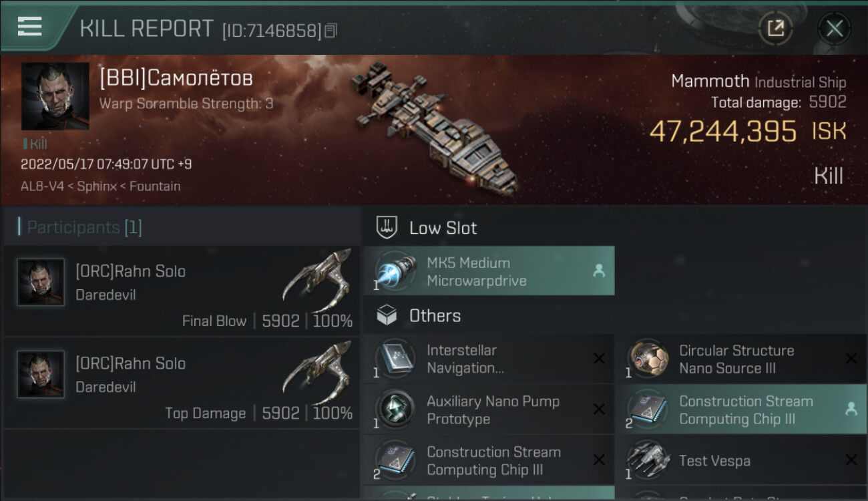View the victim Самолётов's portrait
Image resolution: width=868 pixels, height=501 pixels.
[x=55, y=96]
